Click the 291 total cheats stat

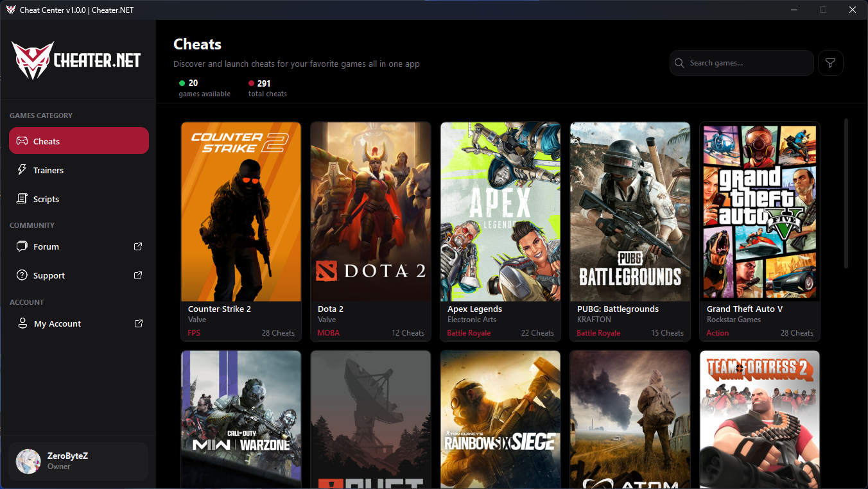pyautogui.click(x=267, y=89)
